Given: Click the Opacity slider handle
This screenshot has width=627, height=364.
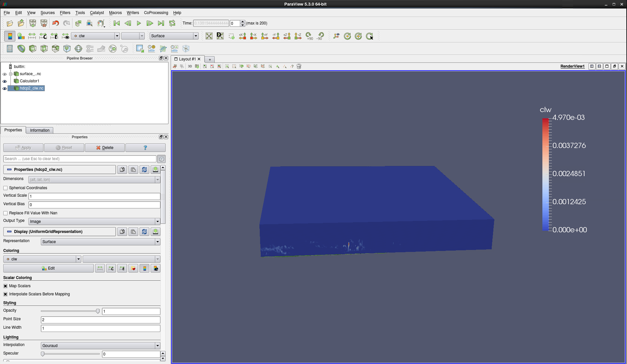Looking at the screenshot, I should tap(98, 311).
